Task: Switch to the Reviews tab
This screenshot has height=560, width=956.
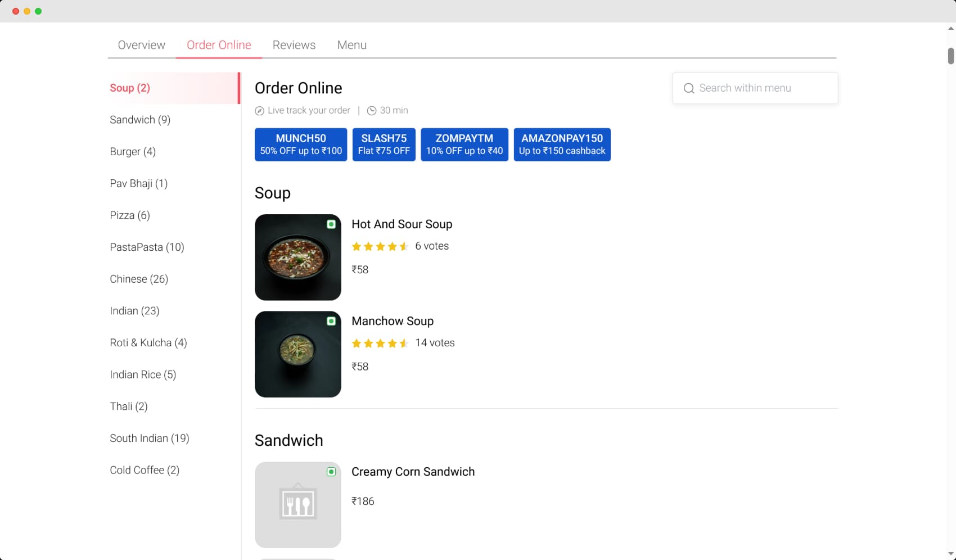Action: [x=294, y=45]
